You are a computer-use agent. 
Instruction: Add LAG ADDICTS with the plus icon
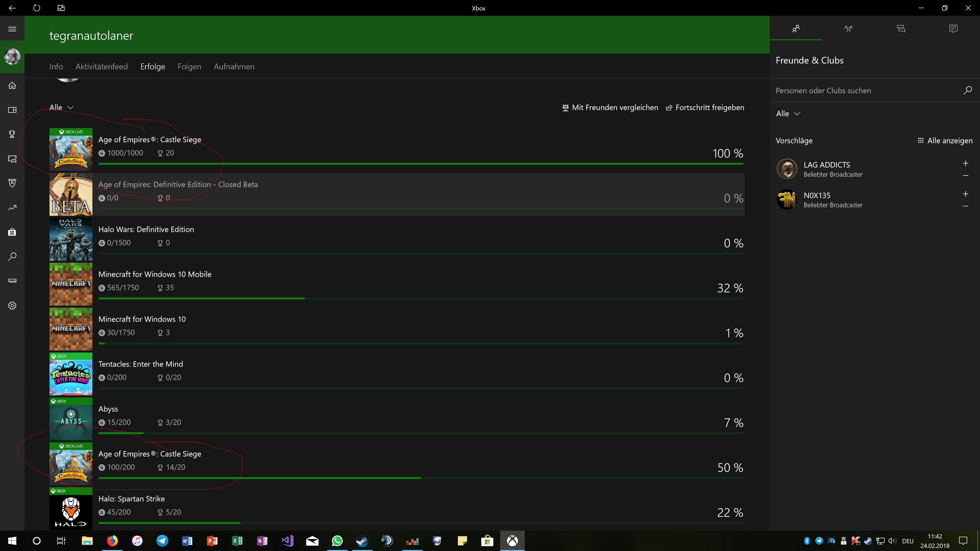[965, 164]
